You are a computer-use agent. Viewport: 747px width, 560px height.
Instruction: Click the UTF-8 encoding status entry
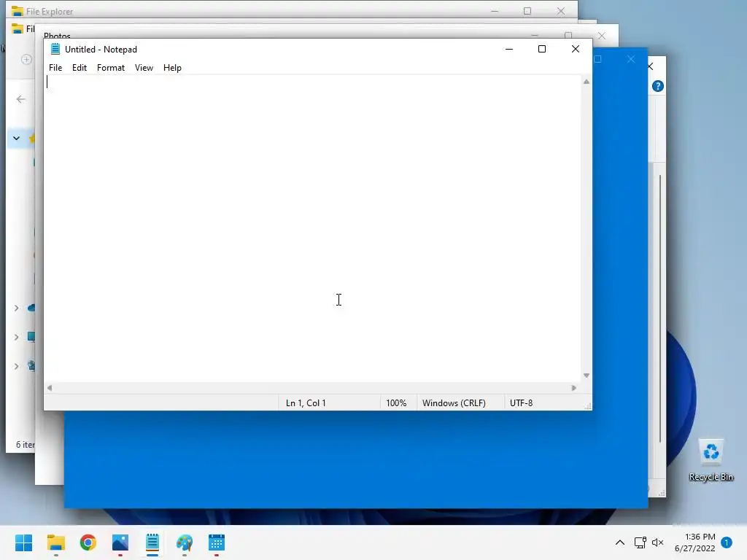[x=521, y=402]
